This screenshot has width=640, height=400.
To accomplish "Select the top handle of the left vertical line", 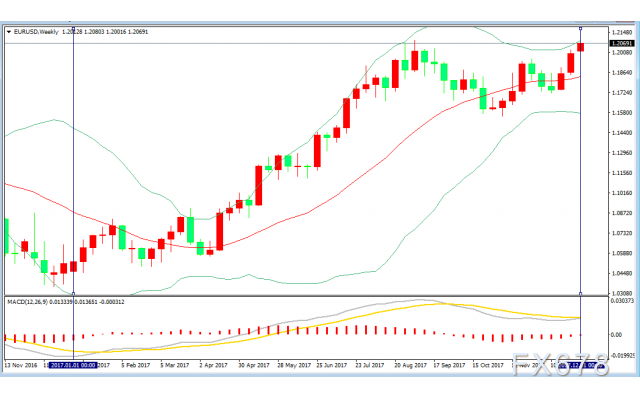I will click(73, 28).
